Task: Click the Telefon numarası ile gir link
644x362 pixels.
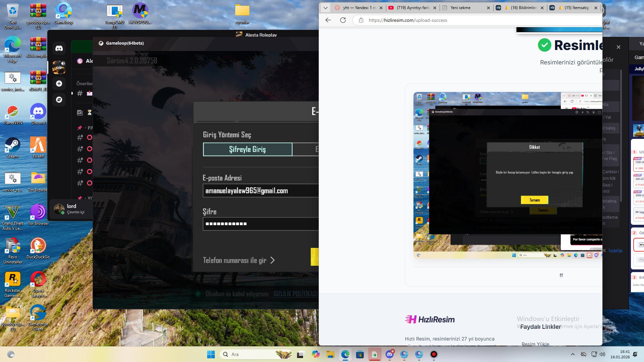Action: 235,260
